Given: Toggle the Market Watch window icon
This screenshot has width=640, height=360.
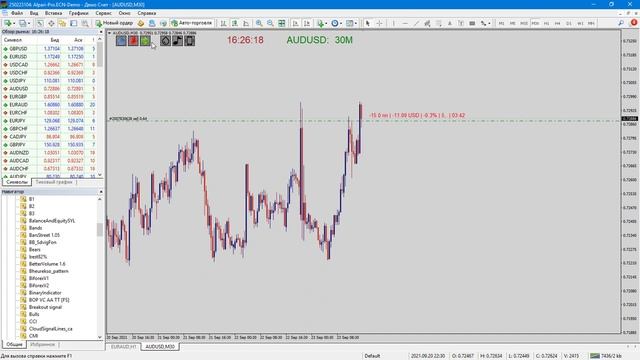Looking at the screenshot, I should [40, 23].
